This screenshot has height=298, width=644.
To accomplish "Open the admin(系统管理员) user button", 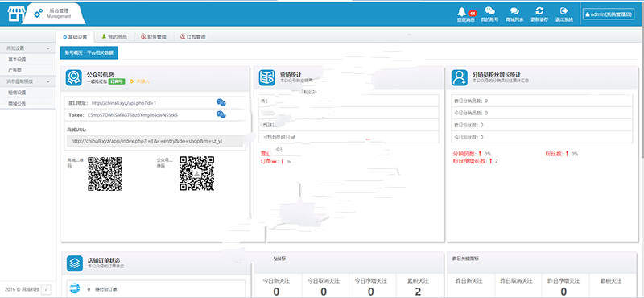I will pos(608,14).
